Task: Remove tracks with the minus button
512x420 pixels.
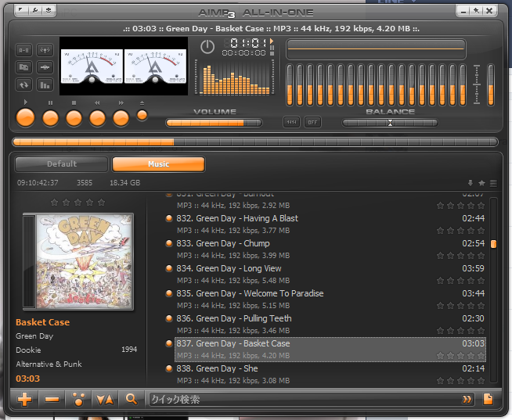Action: pyautogui.click(x=52, y=399)
